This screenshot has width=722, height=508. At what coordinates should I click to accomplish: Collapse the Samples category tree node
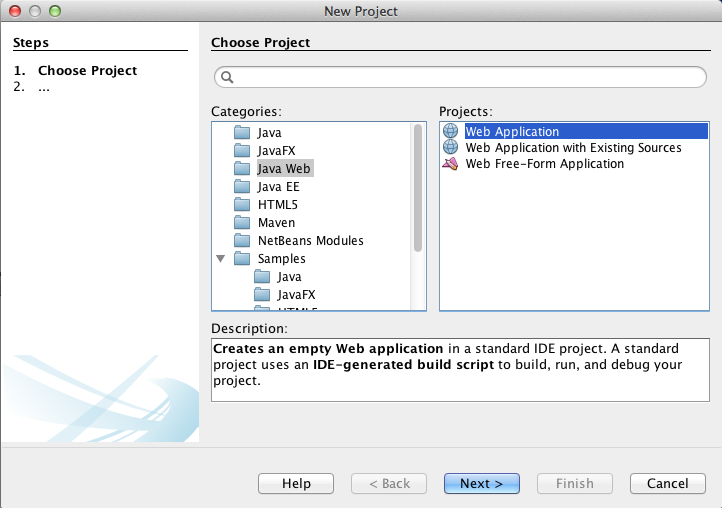(221, 259)
